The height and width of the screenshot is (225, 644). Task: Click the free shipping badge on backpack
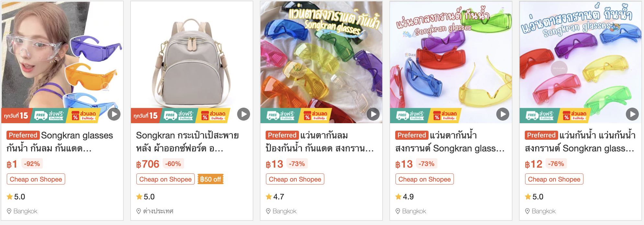(179, 115)
